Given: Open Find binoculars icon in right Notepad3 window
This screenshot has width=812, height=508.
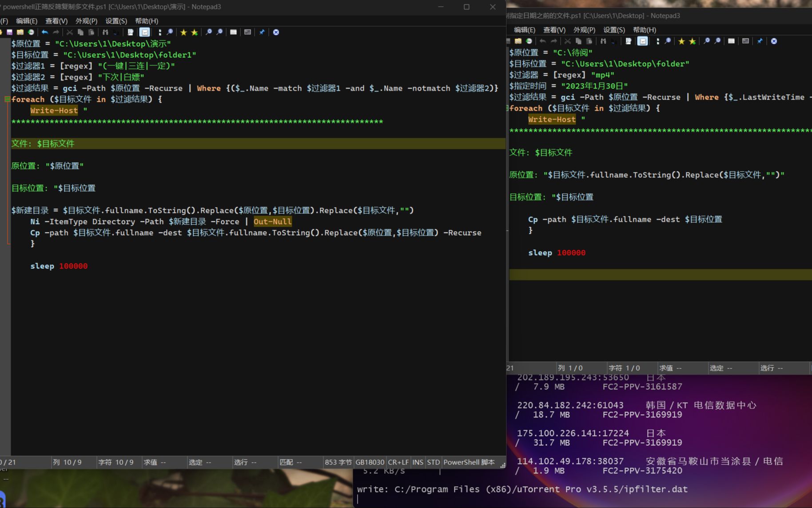Looking at the screenshot, I should click(x=603, y=41).
